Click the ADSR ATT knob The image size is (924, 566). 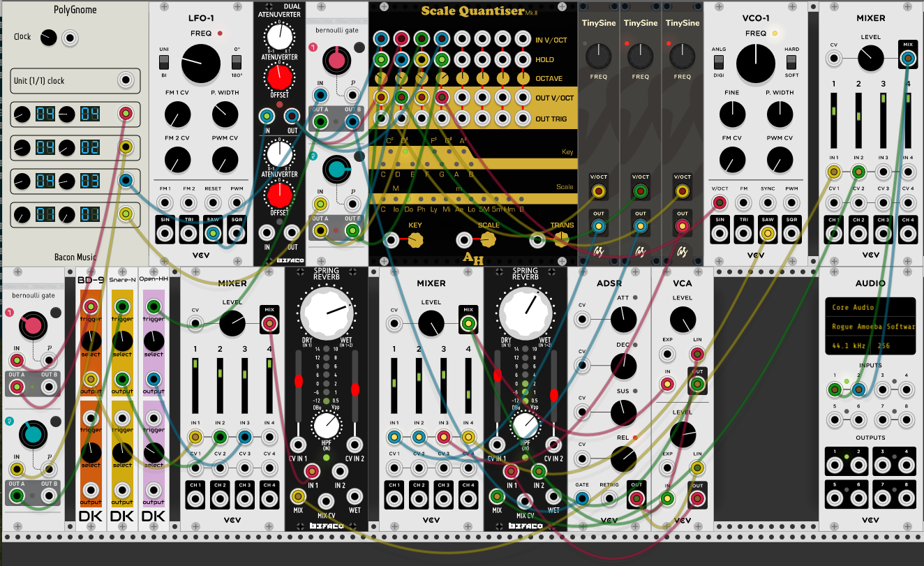623,319
